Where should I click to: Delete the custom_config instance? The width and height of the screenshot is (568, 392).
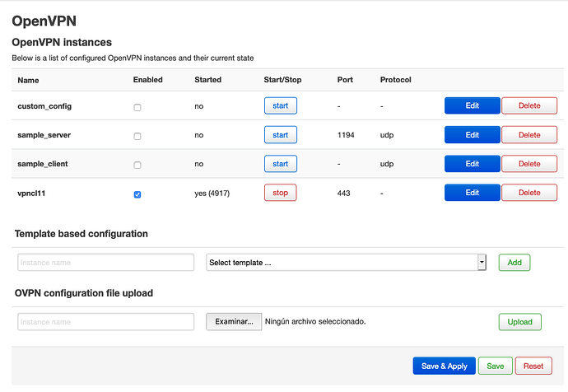529,105
